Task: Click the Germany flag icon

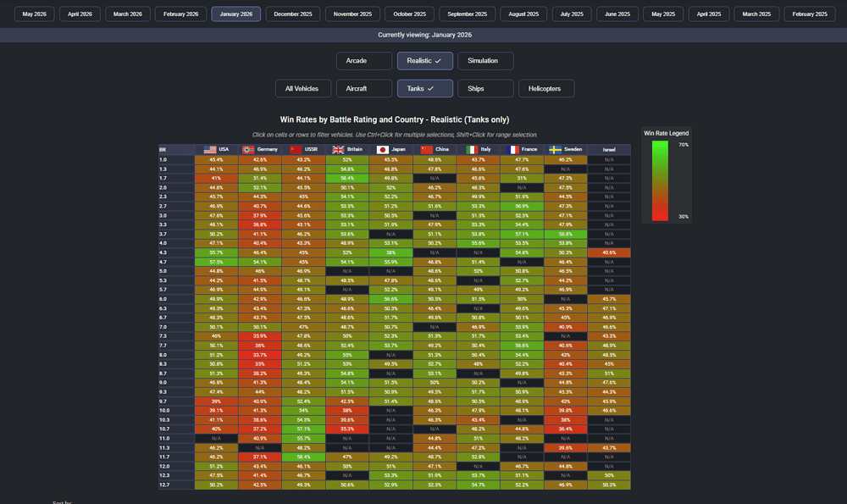Action: pyautogui.click(x=248, y=150)
